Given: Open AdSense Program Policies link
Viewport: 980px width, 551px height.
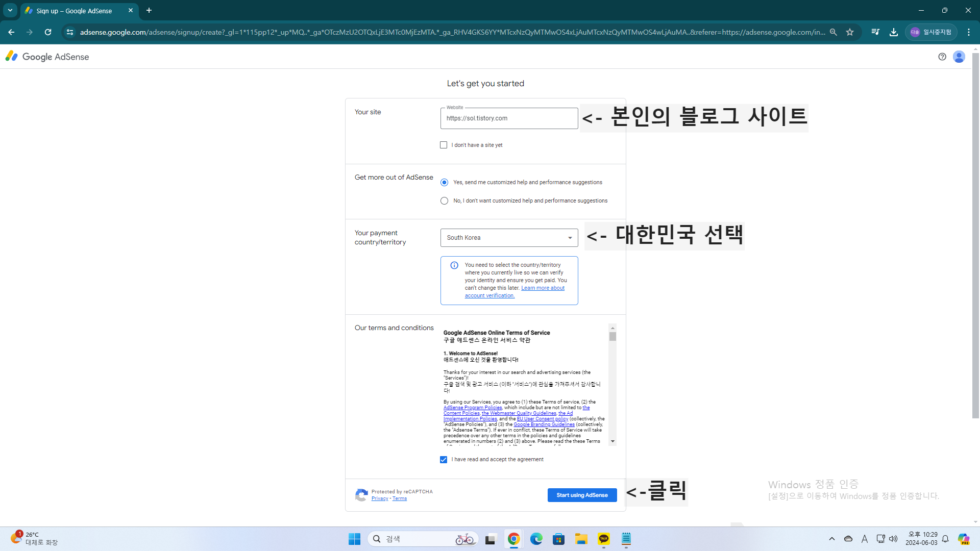Looking at the screenshot, I should coord(473,408).
